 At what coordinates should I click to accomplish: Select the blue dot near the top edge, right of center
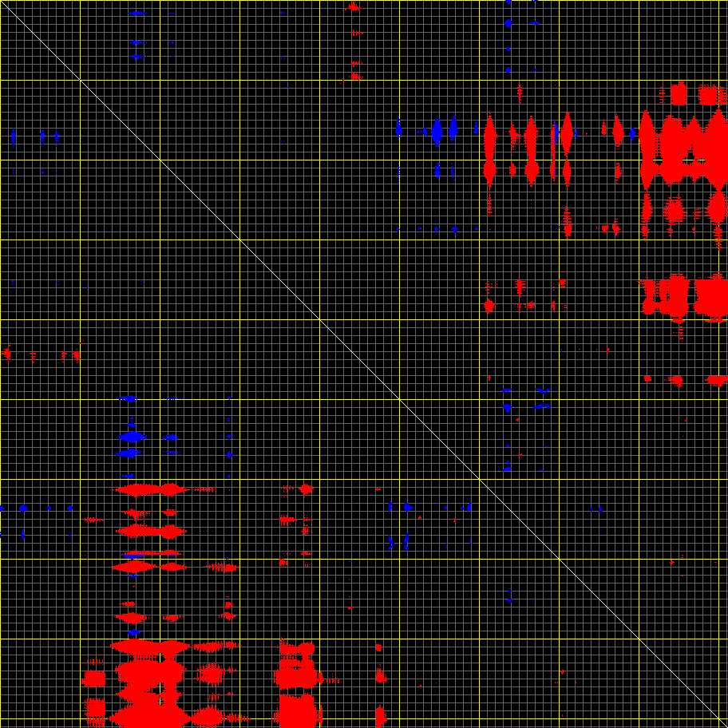[508, 23]
